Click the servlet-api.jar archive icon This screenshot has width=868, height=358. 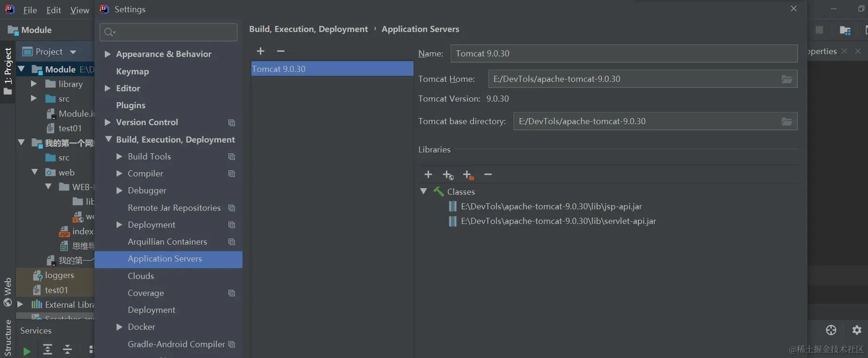coord(453,221)
